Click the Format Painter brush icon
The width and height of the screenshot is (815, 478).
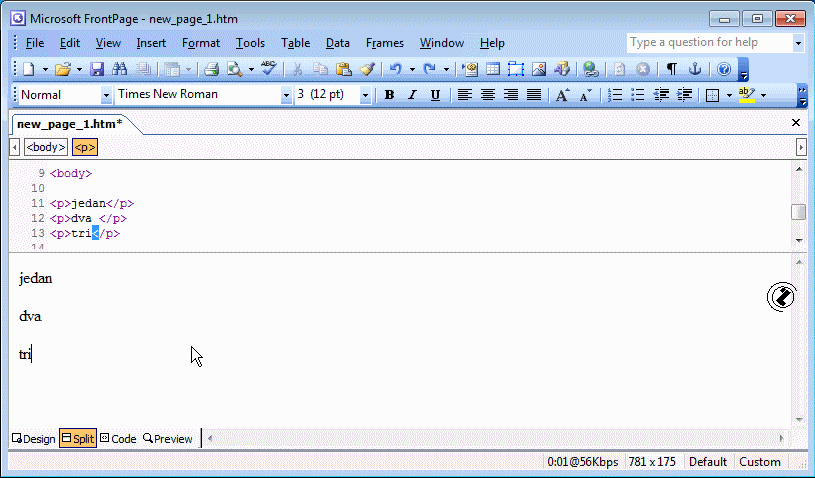pos(366,69)
